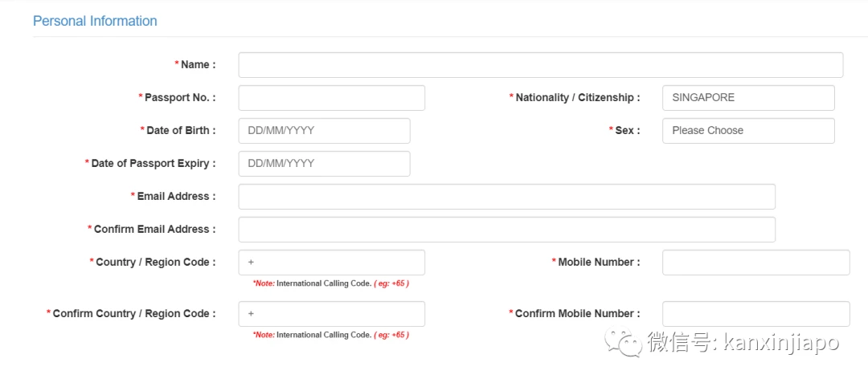The image size is (868, 383).
Task: Open the Sex 'Please Choose' dropdown
Action: (748, 130)
